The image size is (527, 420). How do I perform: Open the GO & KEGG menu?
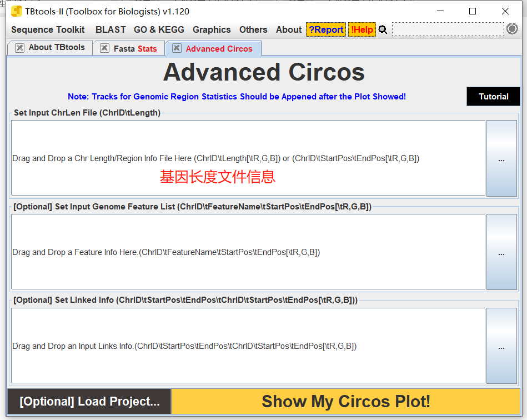point(159,29)
